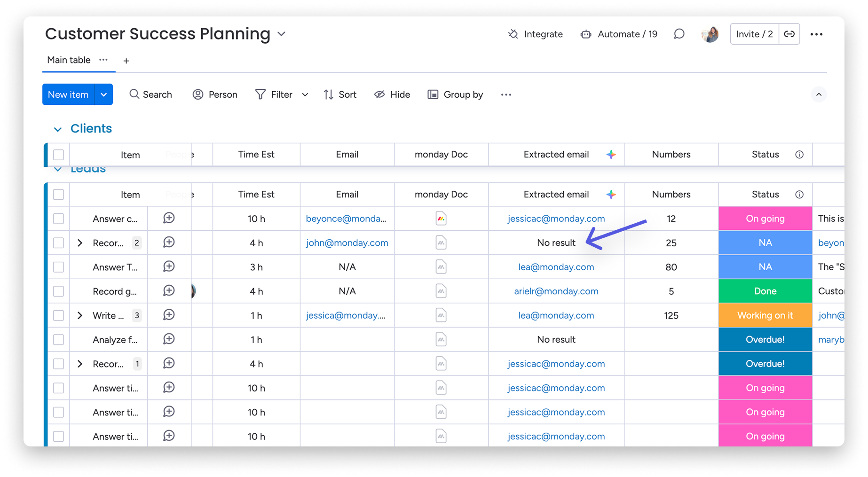This screenshot has height=477, width=868.
Task: Click the AI sparkle icon in Clients header
Action: tap(611, 155)
